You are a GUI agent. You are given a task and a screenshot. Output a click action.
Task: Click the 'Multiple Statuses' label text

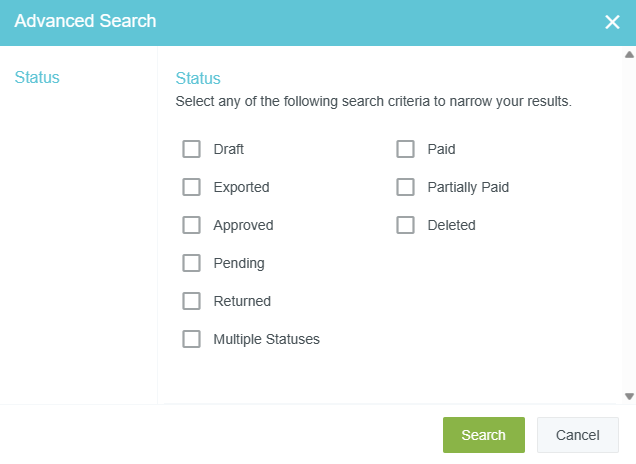click(266, 339)
